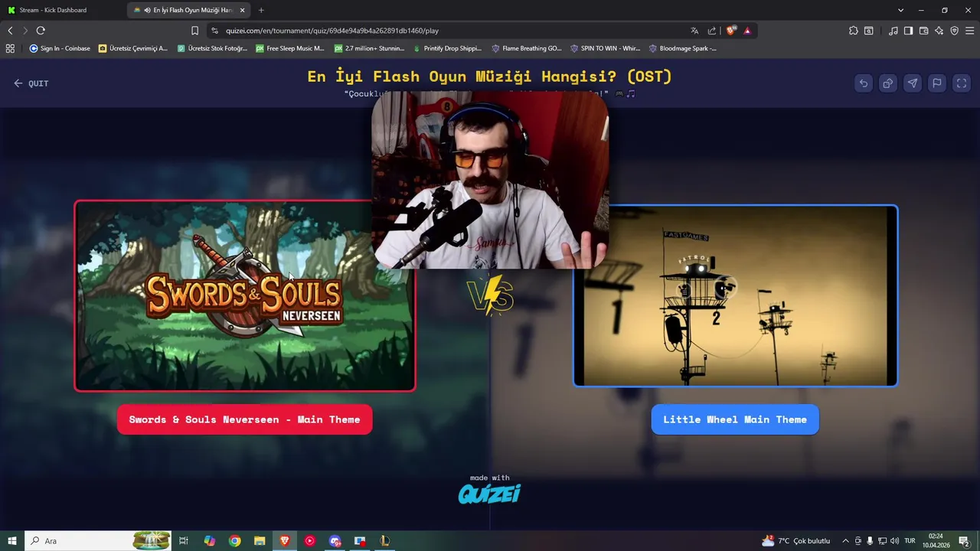Viewport: 980px width, 551px height.
Task: Open Brave Shields lion icon
Action: [731, 31]
